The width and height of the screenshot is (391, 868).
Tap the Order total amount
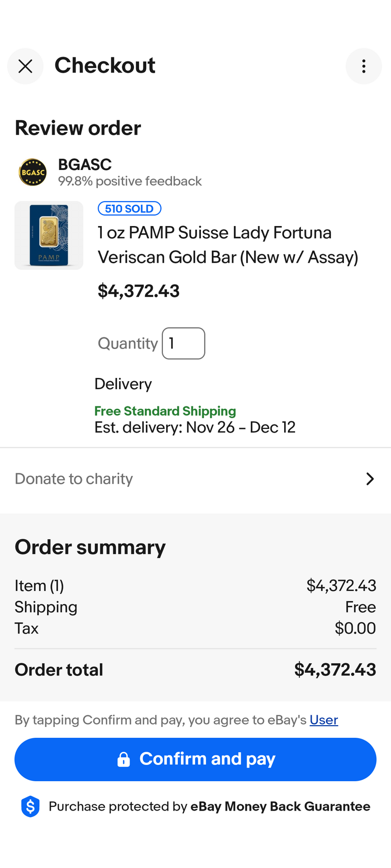[335, 670]
